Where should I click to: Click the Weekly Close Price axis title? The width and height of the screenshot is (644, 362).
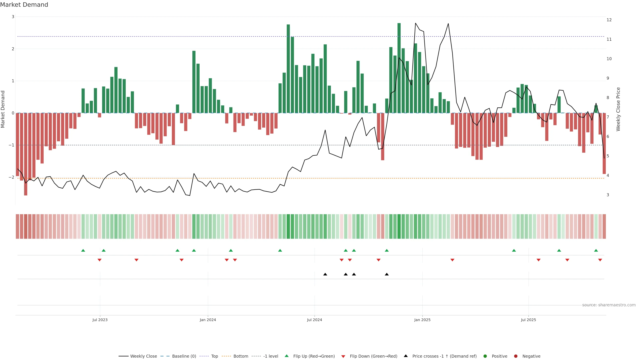[618, 109]
